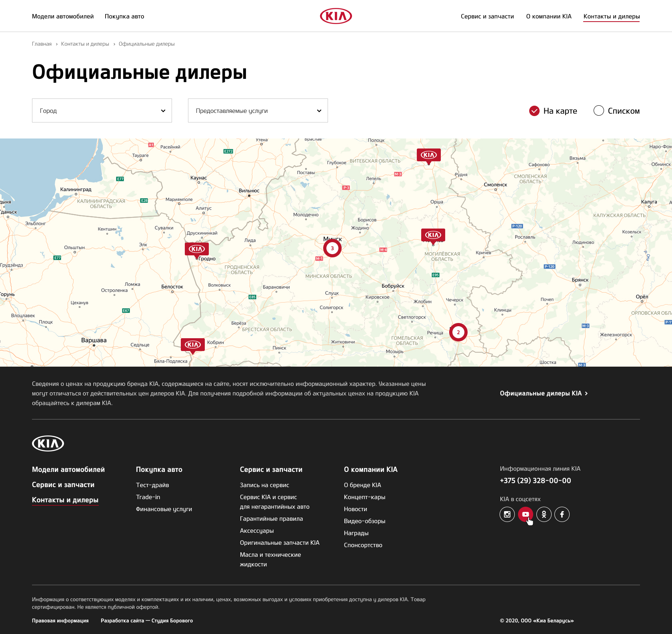Image resolution: width=672 pixels, height=634 pixels.
Task: Go to Главная breadcrumb
Action: pyautogui.click(x=42, y=44)
